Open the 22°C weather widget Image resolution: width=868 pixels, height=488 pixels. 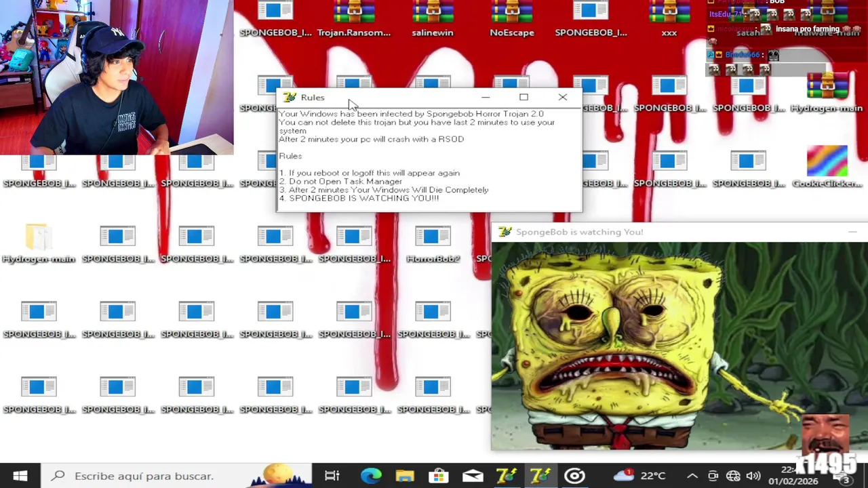tap(640, 476)
